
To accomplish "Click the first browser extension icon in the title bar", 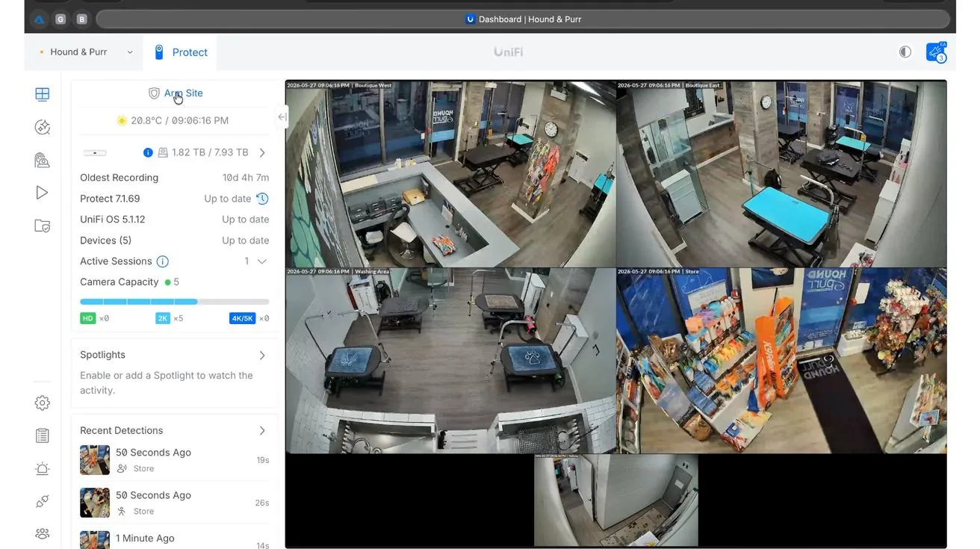I will pyautogui.click(x=40, y=19).
